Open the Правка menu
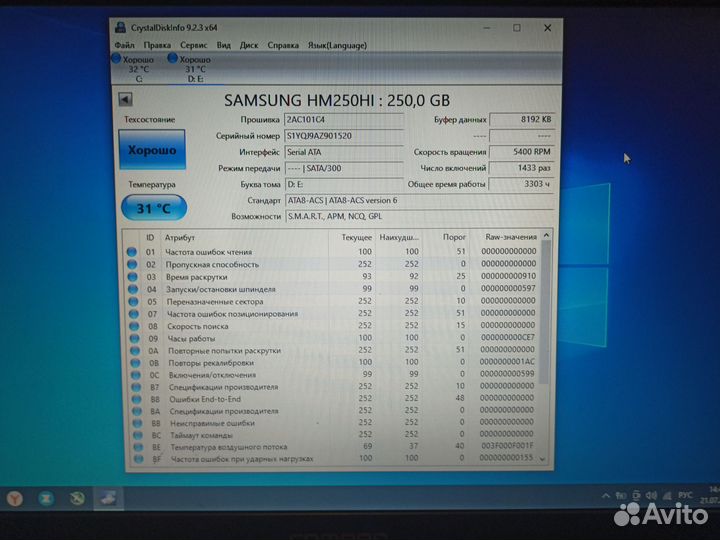This screenshot has height=540, width=720. [157, 45]
